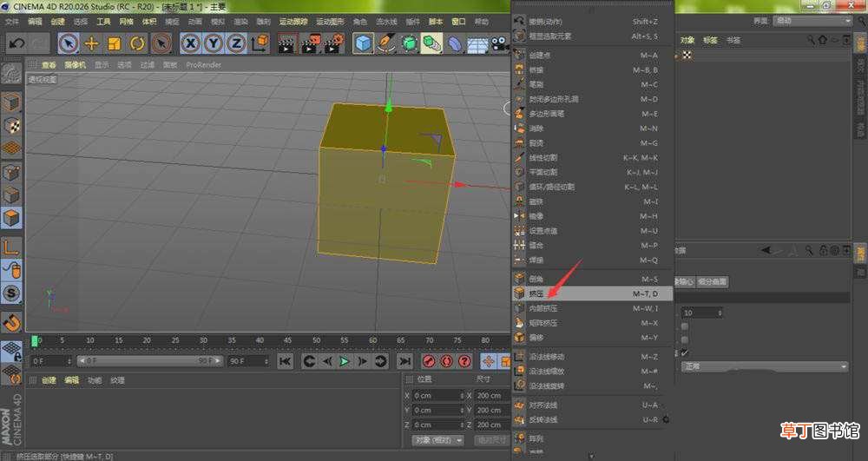This screenshot has width=868, height=461.
Task: Open the 网格 menu
Action: click(x=126, y=22)
